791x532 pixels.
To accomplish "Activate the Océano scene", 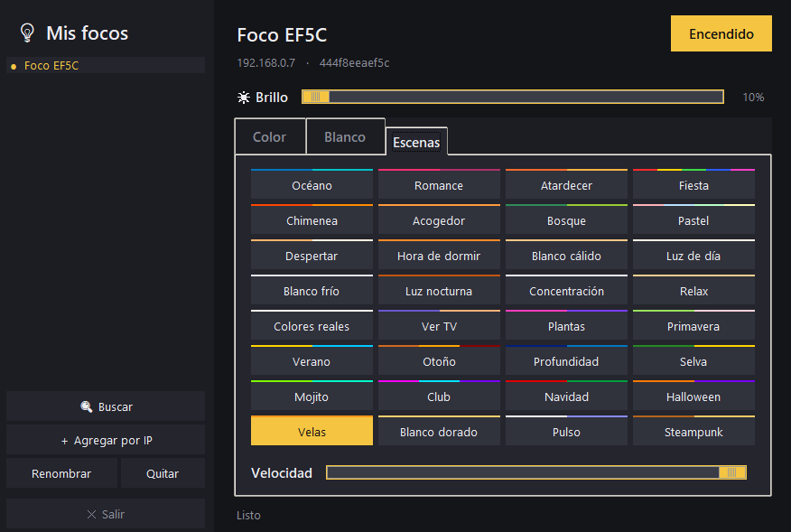I will pos(312,184).
